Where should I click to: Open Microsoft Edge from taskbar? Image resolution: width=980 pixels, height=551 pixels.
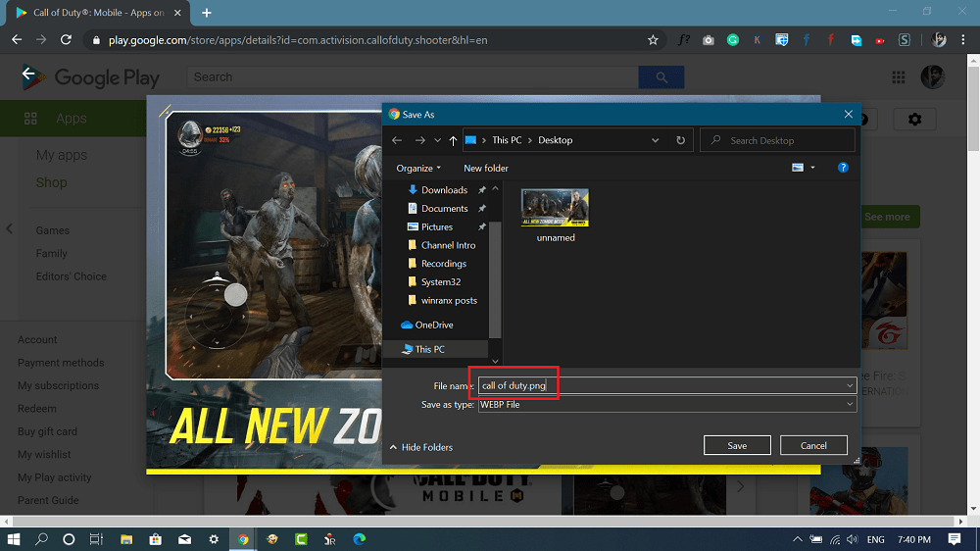[359, 539]
